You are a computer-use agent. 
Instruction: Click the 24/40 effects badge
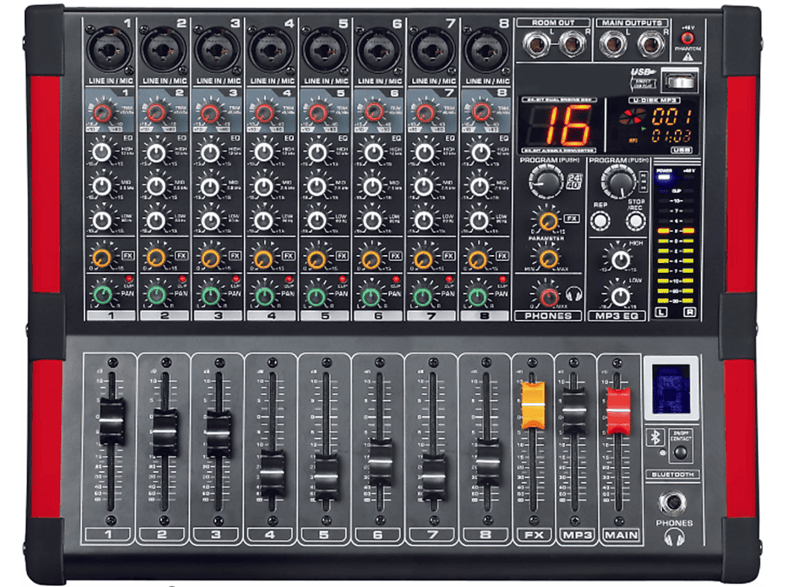(x=574, y=181)
